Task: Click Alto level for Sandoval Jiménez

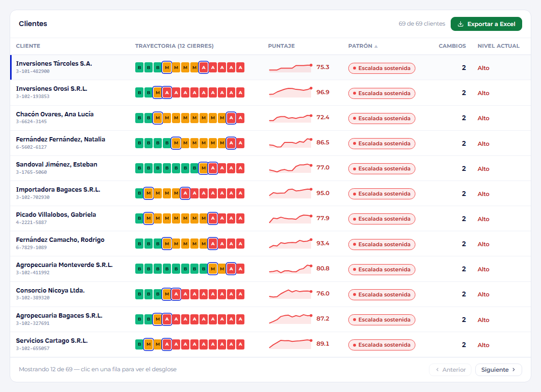Action: [x=484, y=169]
